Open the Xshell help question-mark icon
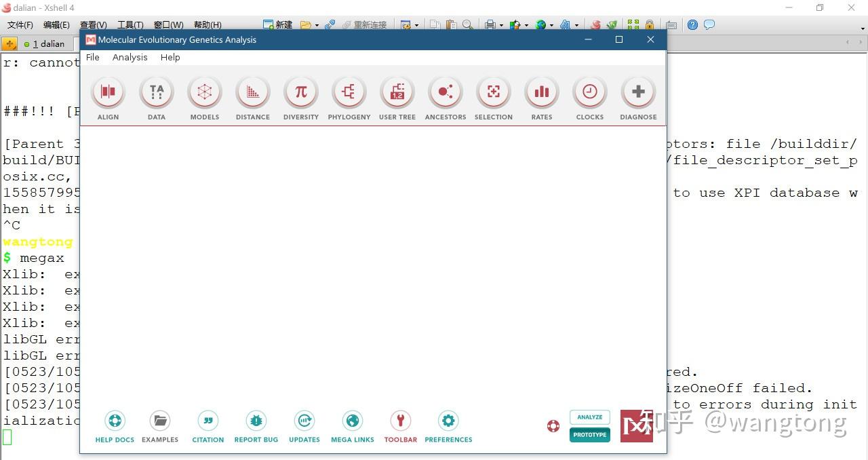 (692, 24)
